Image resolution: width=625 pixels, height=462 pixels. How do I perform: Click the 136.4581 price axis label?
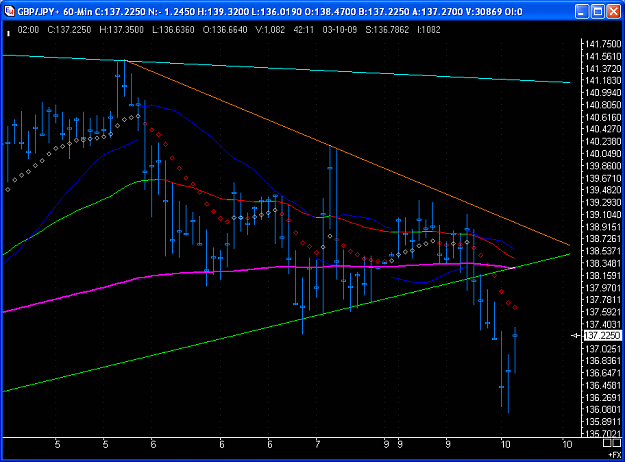tap(603, 386)
